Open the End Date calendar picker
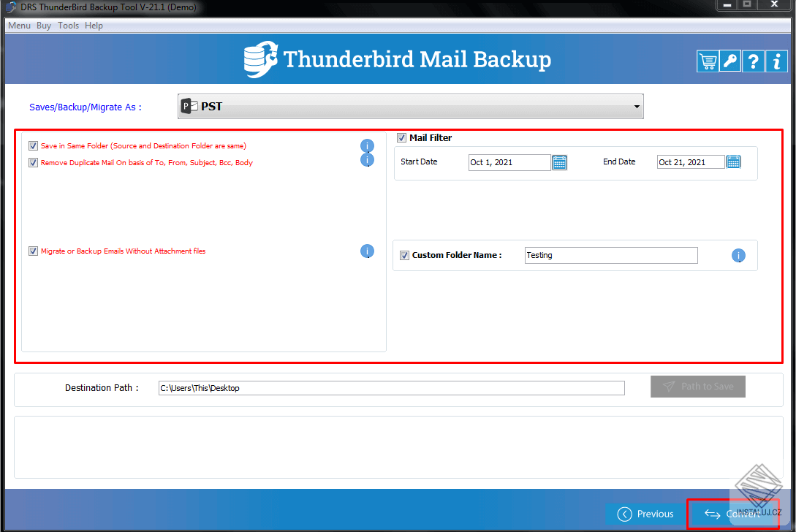Image resolution: width=796 pixels, height=532 pixels. click(734, 162)
